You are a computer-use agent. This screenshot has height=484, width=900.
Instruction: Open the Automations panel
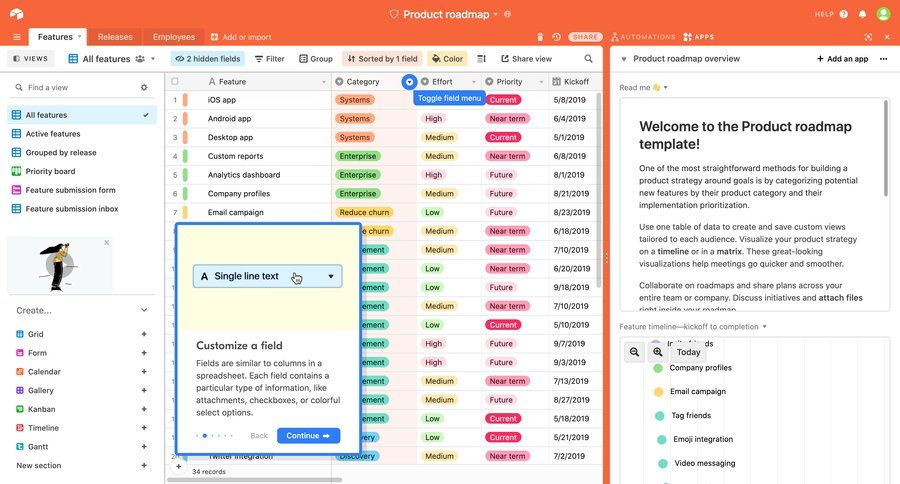click(x=643, y=37)
